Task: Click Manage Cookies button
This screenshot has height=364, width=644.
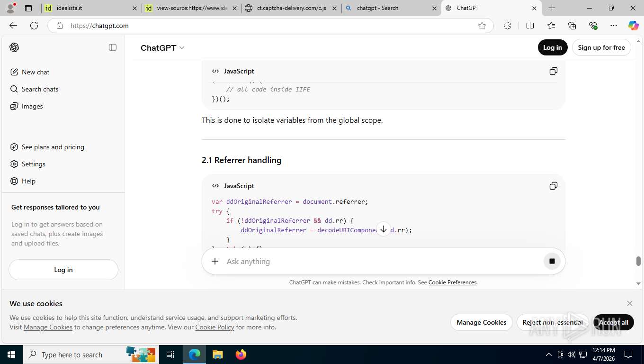Action: pos(482,322)
